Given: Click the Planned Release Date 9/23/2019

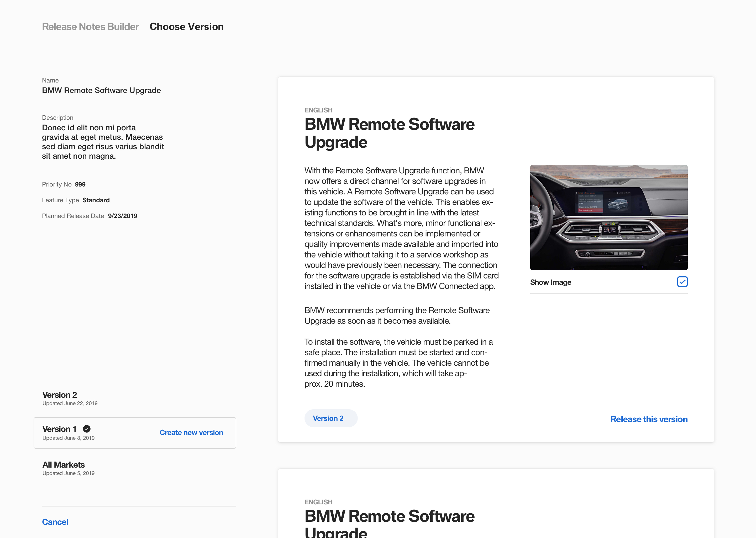Looking at the screenshot, I should coord(123,216).
